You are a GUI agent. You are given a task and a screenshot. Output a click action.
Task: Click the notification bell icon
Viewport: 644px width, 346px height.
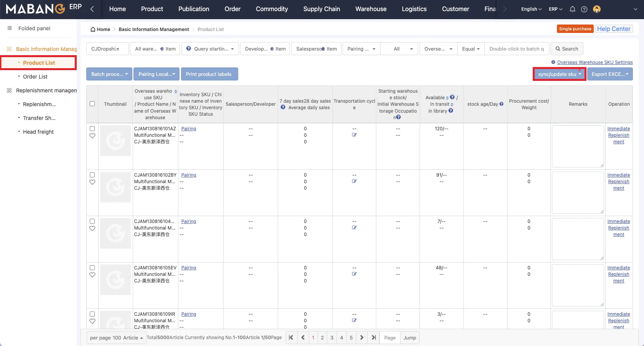coord(572,9)
